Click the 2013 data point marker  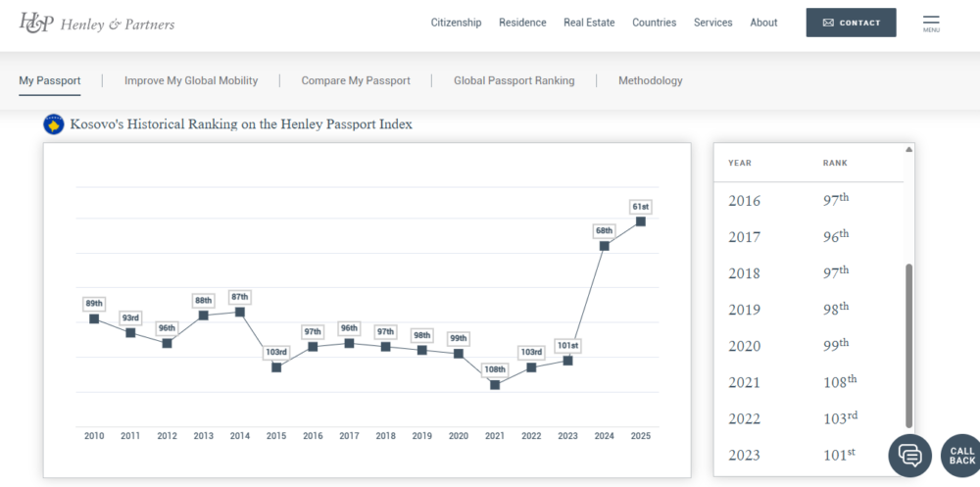click(x=203, y=316)
